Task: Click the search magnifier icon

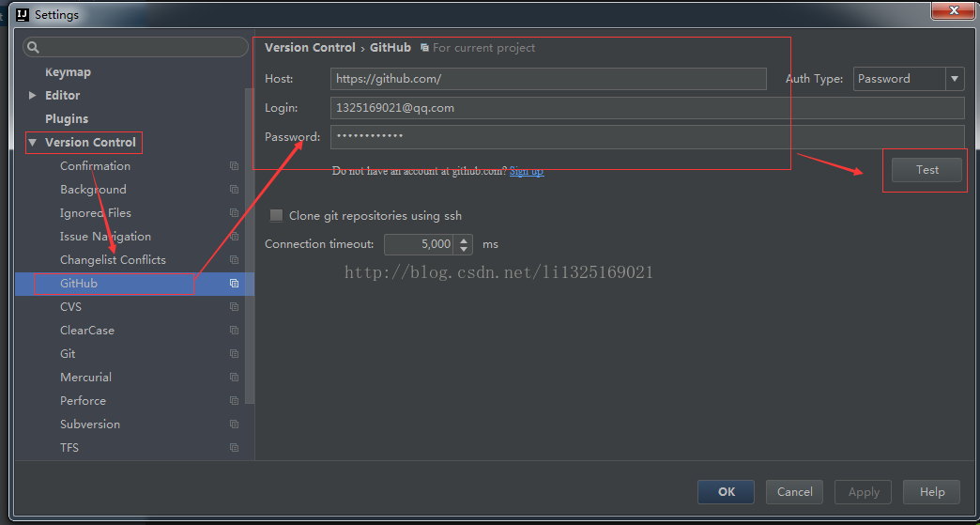Action: coord(34,48)
